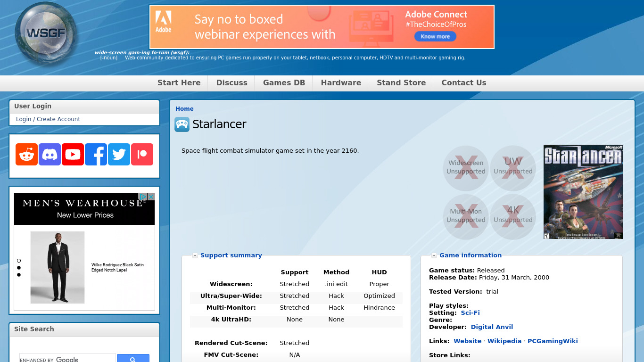Screen dimensions: 644x362
Task: Click the Men's Wearhouse ad header
Action: coord(84,209)
